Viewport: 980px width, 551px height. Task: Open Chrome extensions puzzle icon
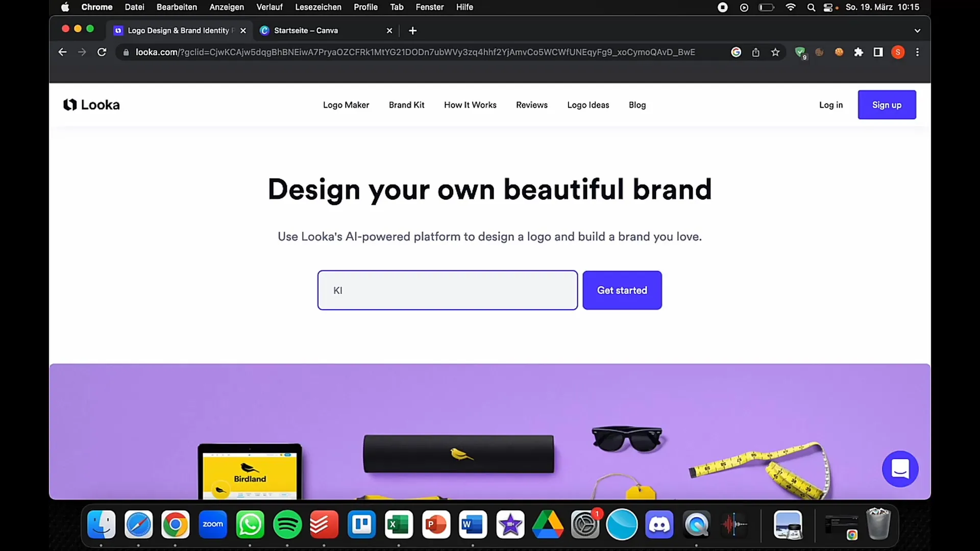(x=859, y=52)
